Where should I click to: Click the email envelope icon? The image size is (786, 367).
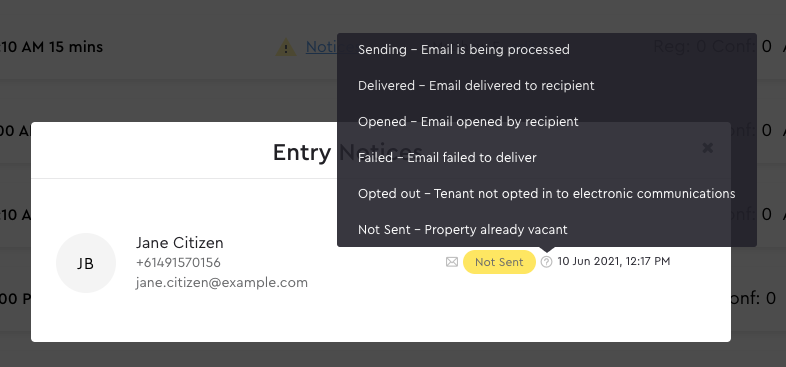[x=452, y=262]
